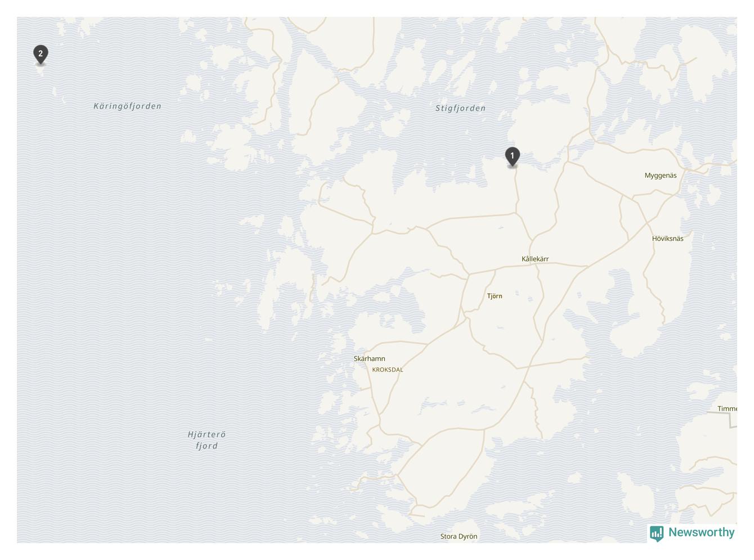This screenshot has width=754, height=560.
Task: Click the partially visible Timme label
Action: 727,409
